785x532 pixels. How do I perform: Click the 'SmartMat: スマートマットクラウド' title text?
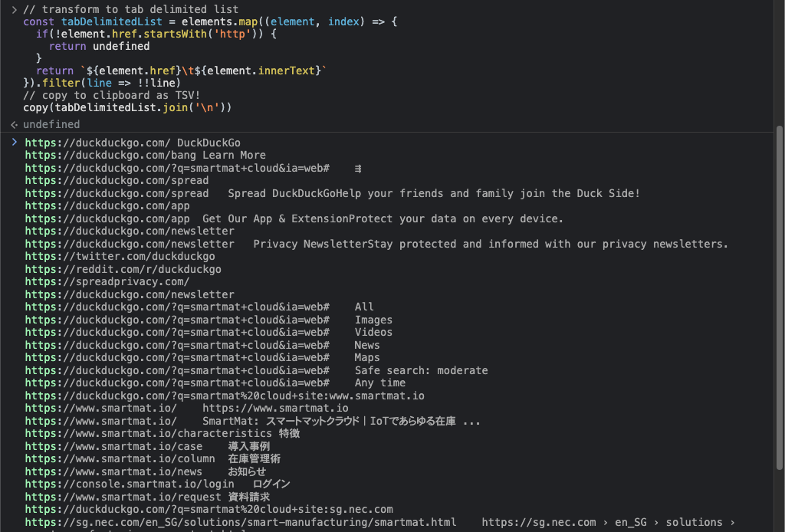pos(341,422)
